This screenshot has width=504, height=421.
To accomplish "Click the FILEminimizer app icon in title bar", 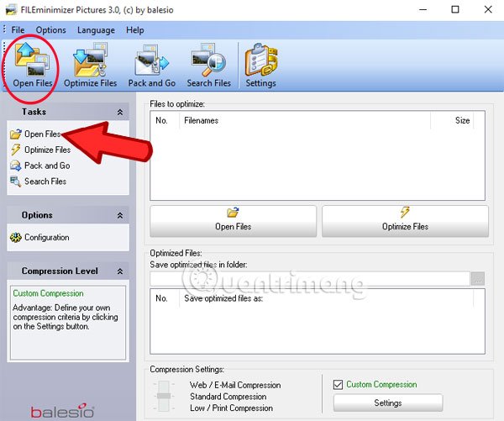I will pyautogui.click(x=11, y=10).
